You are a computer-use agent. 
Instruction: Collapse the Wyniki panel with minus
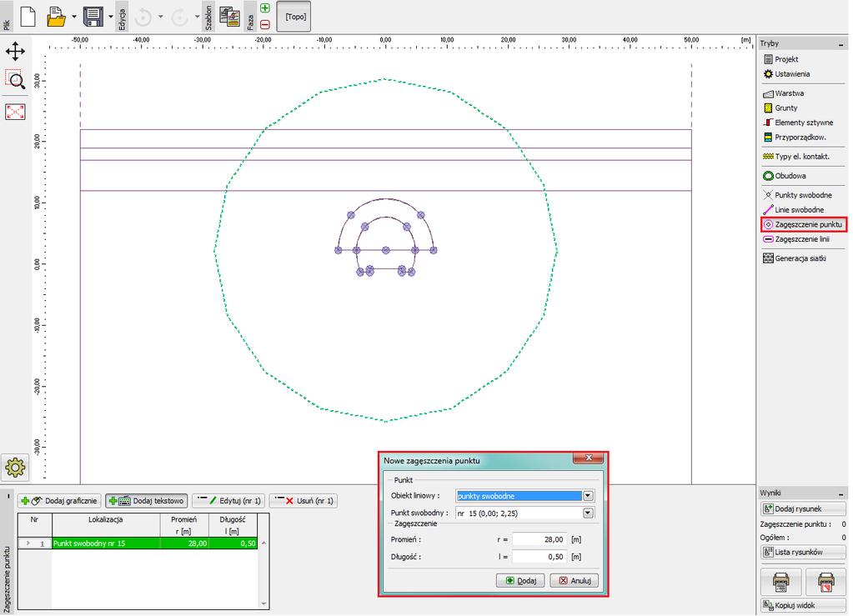pyautogui.click(x=841, y=493)
